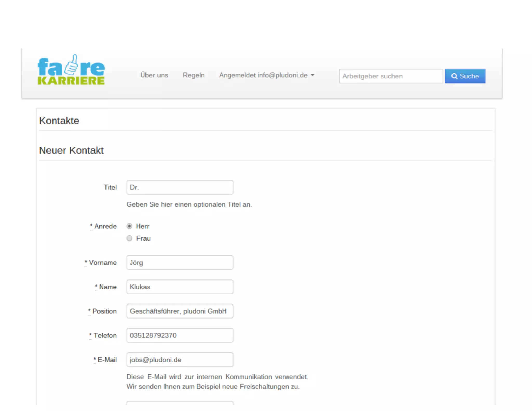Click the hint 'Geben Sie hier einen optionalen Titel an.'
This screenshot has height=411, width=532.
[189, 204]
